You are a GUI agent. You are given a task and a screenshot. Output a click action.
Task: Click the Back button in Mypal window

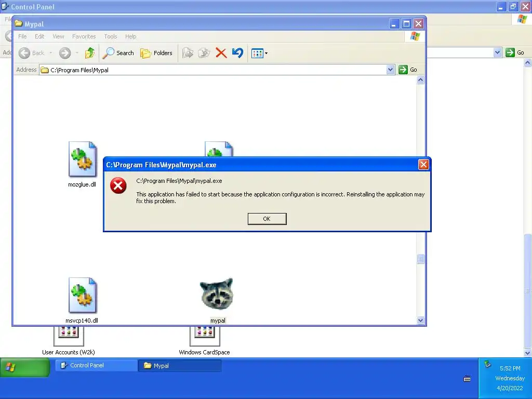coord(32,53)
